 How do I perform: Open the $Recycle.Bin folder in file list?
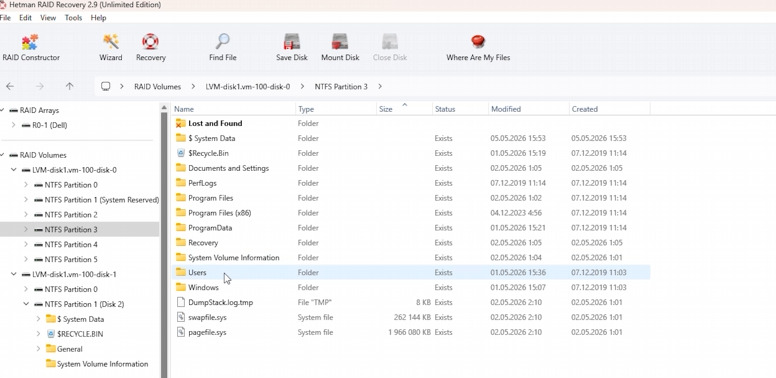(208, 153)
